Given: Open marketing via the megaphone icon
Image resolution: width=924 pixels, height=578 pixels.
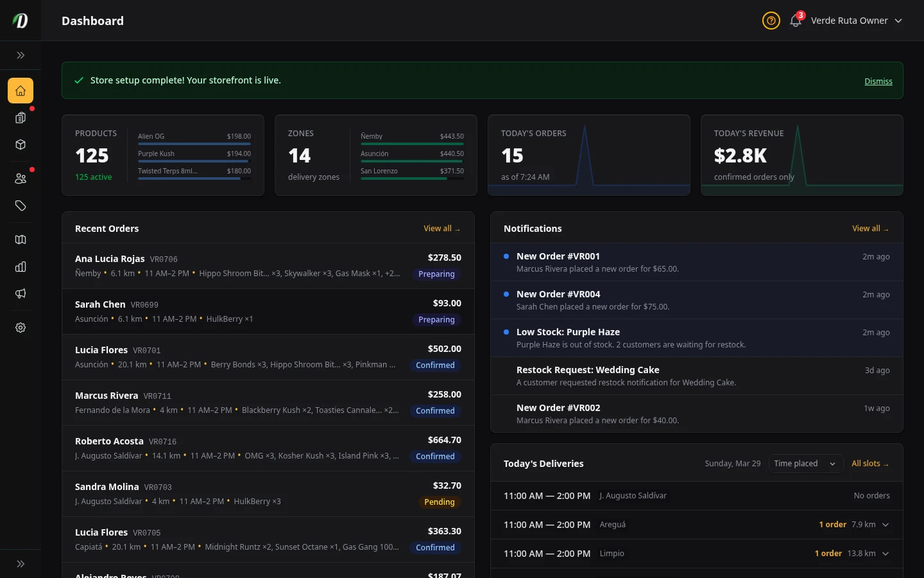Looking at the screenshot, I should [x=21, y=293].
